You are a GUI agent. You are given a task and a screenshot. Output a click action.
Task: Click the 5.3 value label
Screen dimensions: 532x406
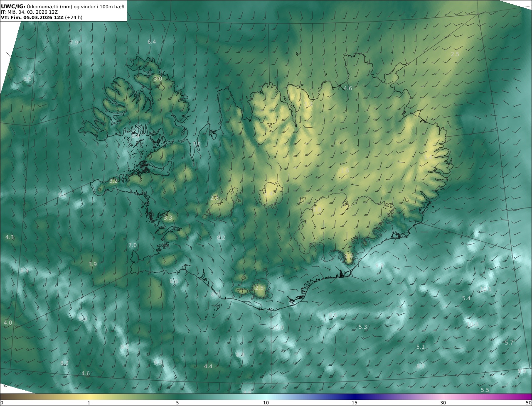coord(363,327)
